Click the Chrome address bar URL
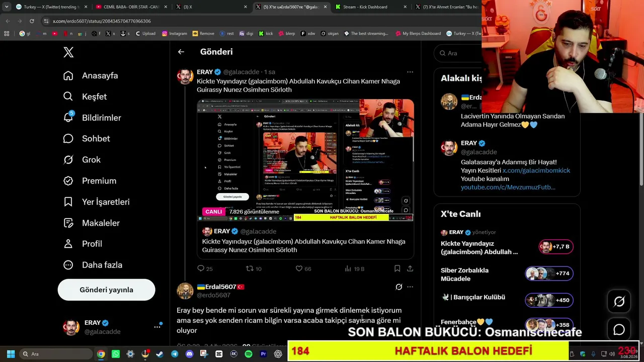 point(102,21)
